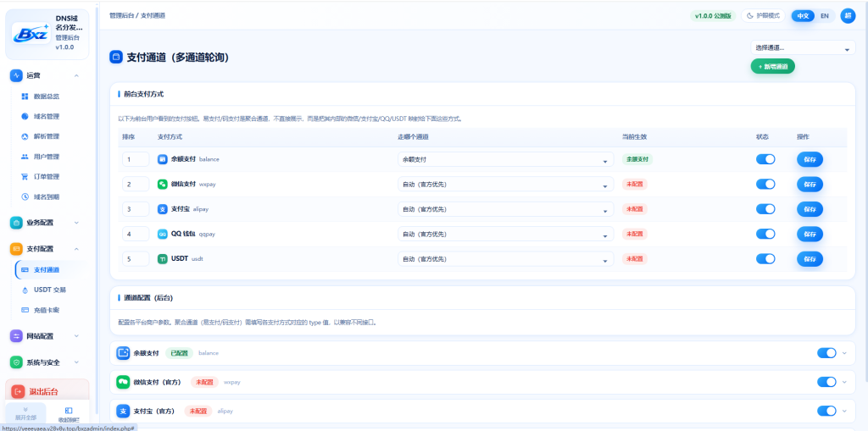Screen dimensions: 868x431
Task: Switch language to EN
Action: coord(824,15)
